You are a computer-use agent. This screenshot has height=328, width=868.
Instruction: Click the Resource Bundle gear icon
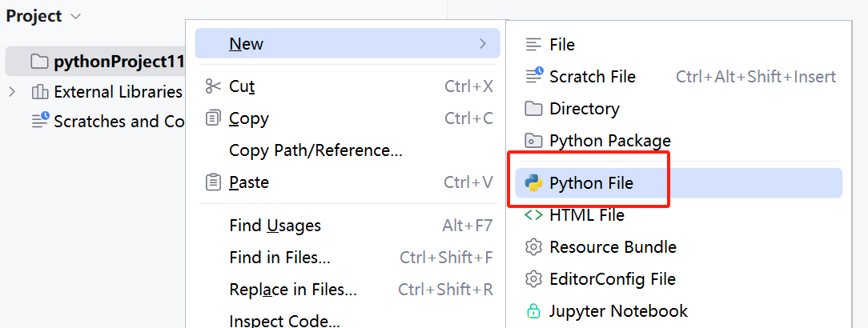pos(533,246)
